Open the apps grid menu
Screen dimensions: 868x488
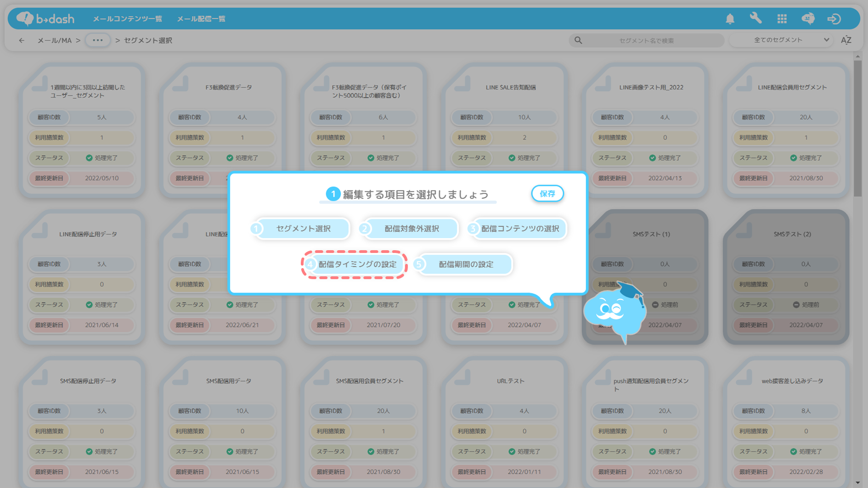782,18
